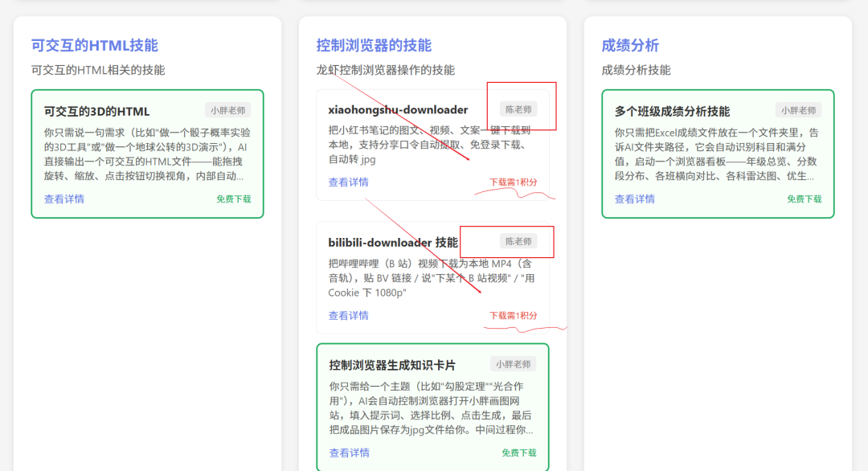Select the 可交互的HTML技能 category heading
Image resolution: width=868 pixels, height=471 pixels.
(95, 45)
